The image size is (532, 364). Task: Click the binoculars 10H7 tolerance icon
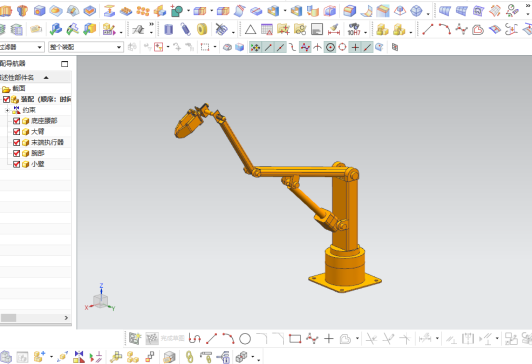[354, 30]
